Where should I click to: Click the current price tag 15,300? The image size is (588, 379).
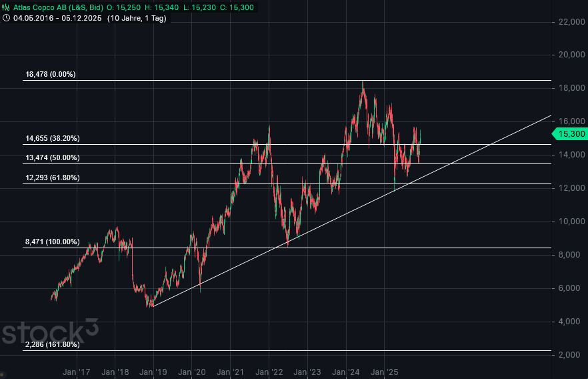click(571, 134)
